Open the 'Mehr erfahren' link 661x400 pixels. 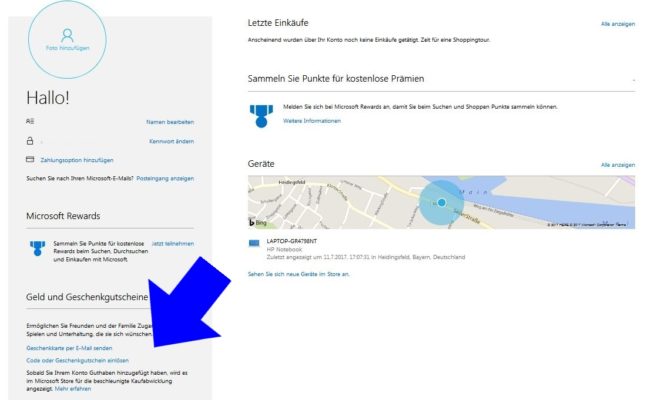pos(73,389)
